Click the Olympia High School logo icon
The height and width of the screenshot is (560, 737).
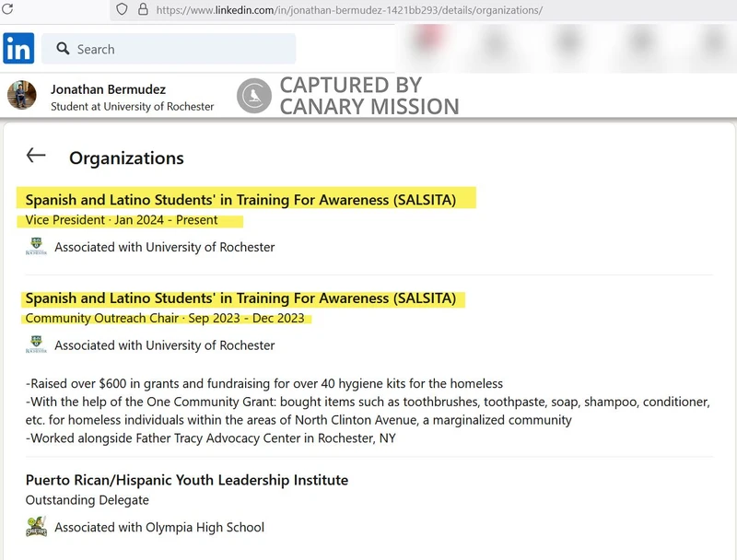[x=36, y=527]
